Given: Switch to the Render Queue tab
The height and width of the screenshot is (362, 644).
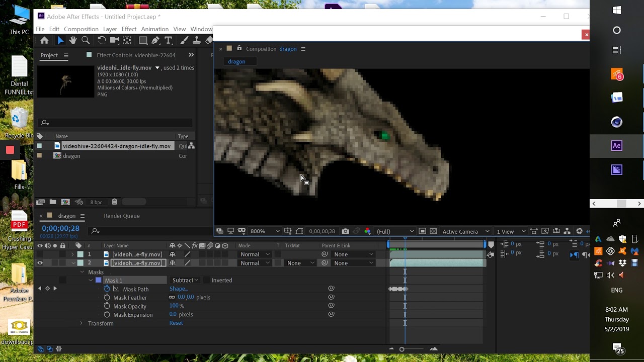Looking at the screenshot, I should click(122, 216).
